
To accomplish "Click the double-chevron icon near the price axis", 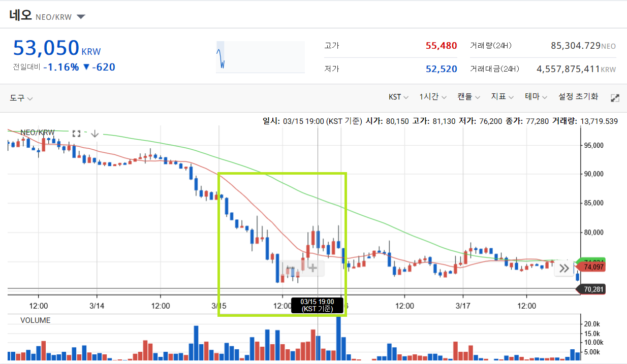I will click(563, 269).
